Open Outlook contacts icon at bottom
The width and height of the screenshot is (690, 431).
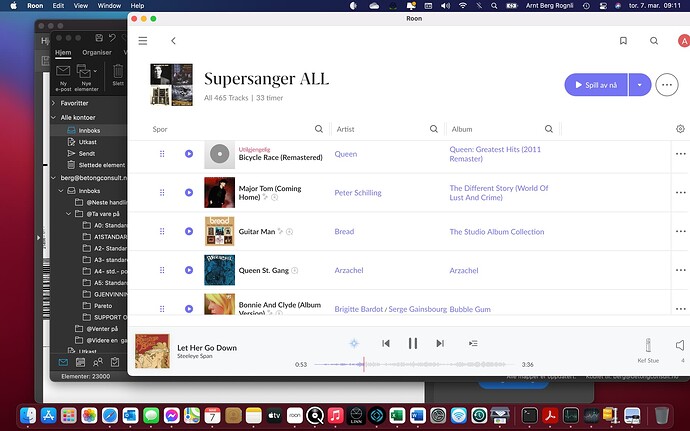tap(98, 362)
